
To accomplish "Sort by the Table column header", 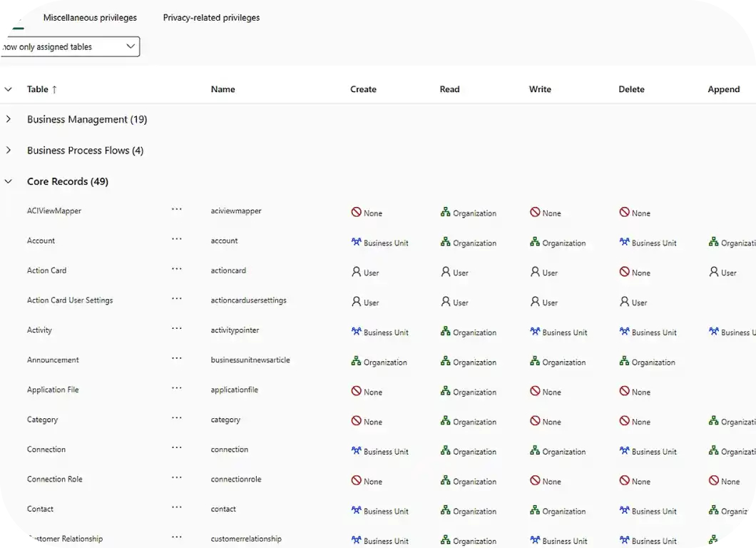I will point(41,89).
